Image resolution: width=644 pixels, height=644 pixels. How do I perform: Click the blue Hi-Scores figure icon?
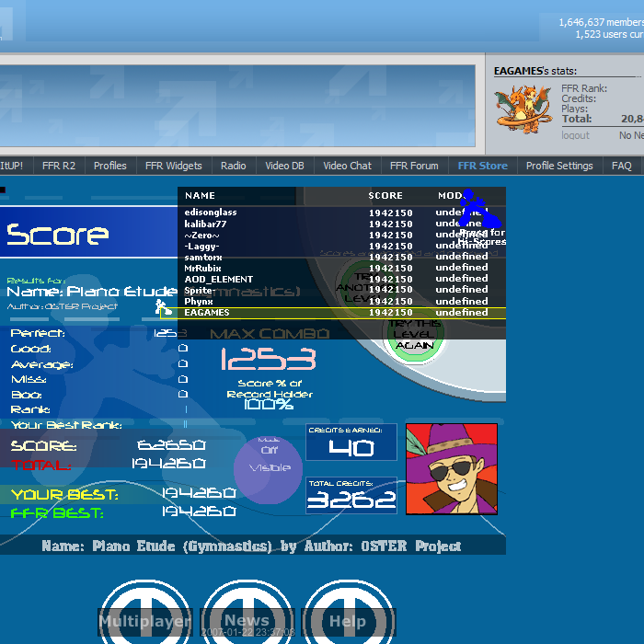point(477,210)
